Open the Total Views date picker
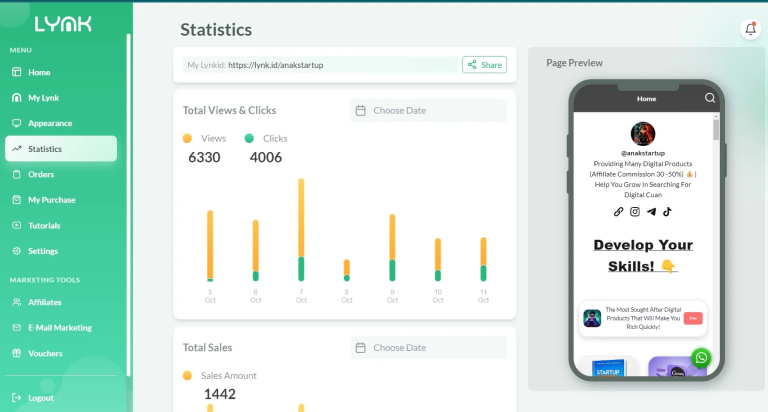 coord(428,110)
